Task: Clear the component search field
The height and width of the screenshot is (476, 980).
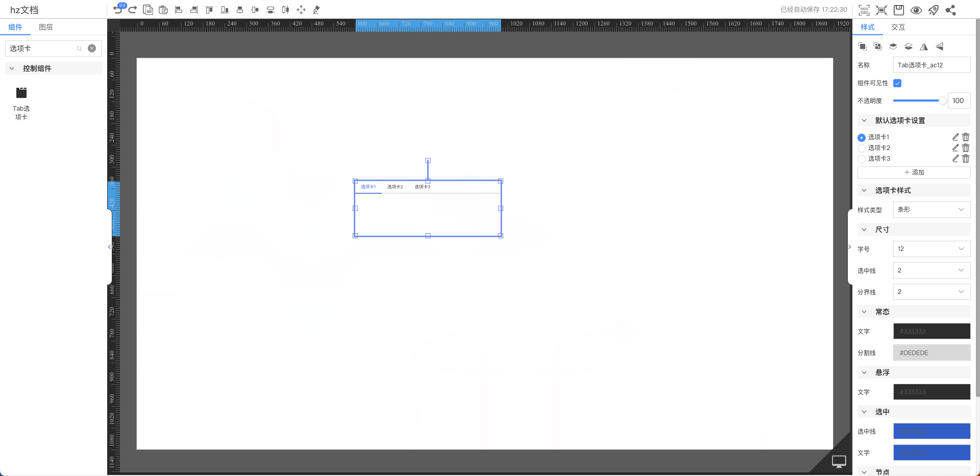Action: tap(92, 48)
